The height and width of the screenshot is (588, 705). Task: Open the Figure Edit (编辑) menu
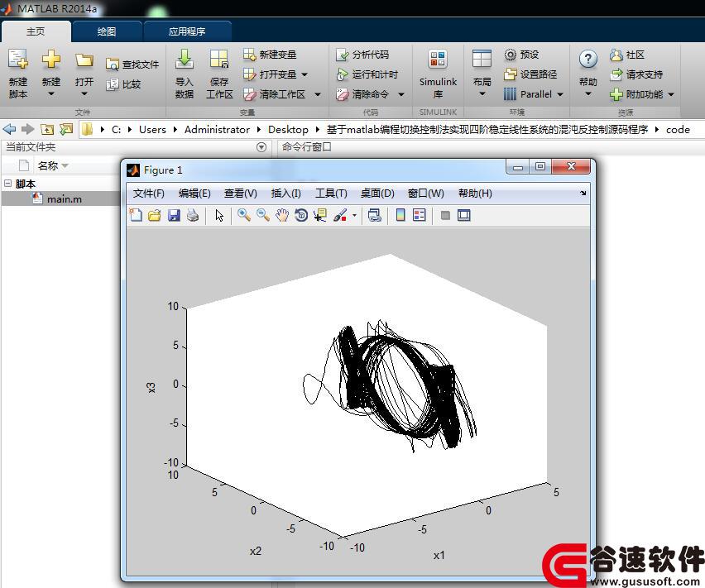pos(194,194)
